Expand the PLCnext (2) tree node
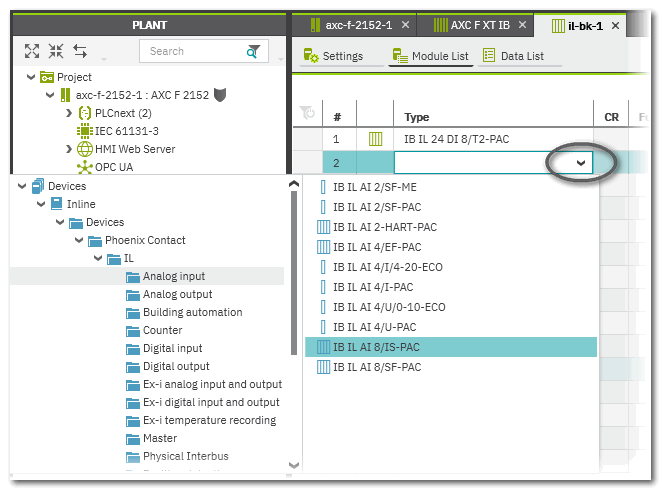 68,113
